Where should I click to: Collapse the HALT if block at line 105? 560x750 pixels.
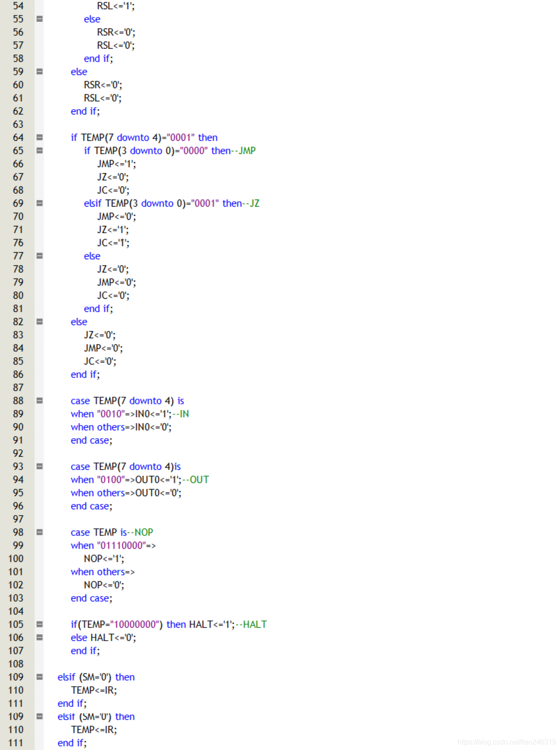[39, 624]
